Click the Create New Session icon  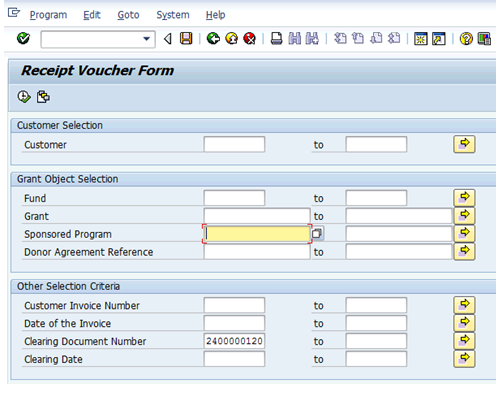click(x=421, y=39)
